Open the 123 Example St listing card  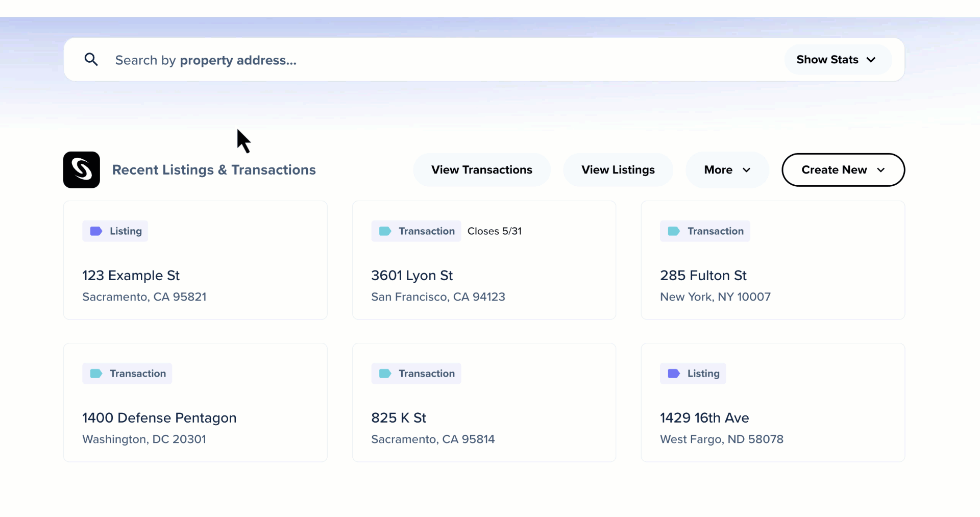click(195, 260)
